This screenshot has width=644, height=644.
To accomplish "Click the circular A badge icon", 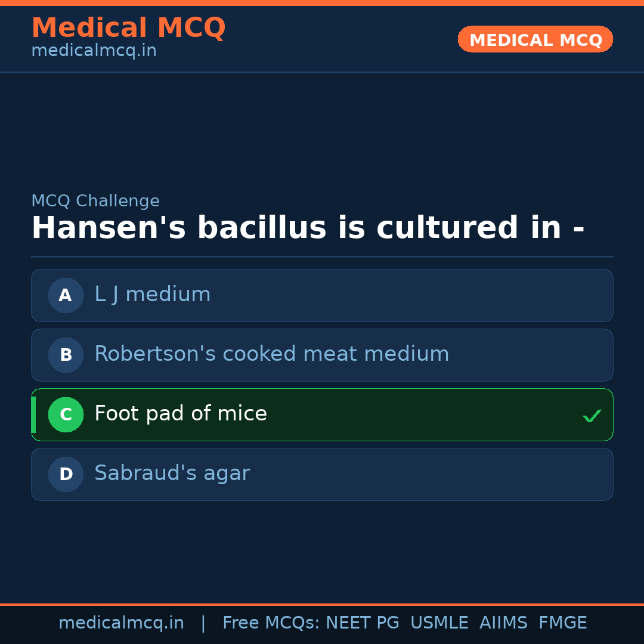I will tap(66, 295).
